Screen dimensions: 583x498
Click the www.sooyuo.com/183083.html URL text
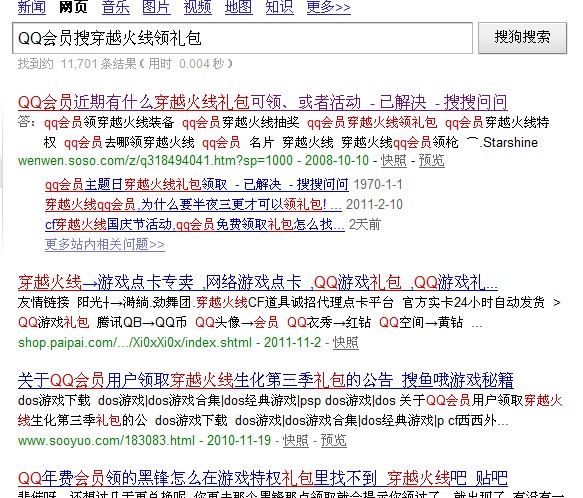point(106,440)
